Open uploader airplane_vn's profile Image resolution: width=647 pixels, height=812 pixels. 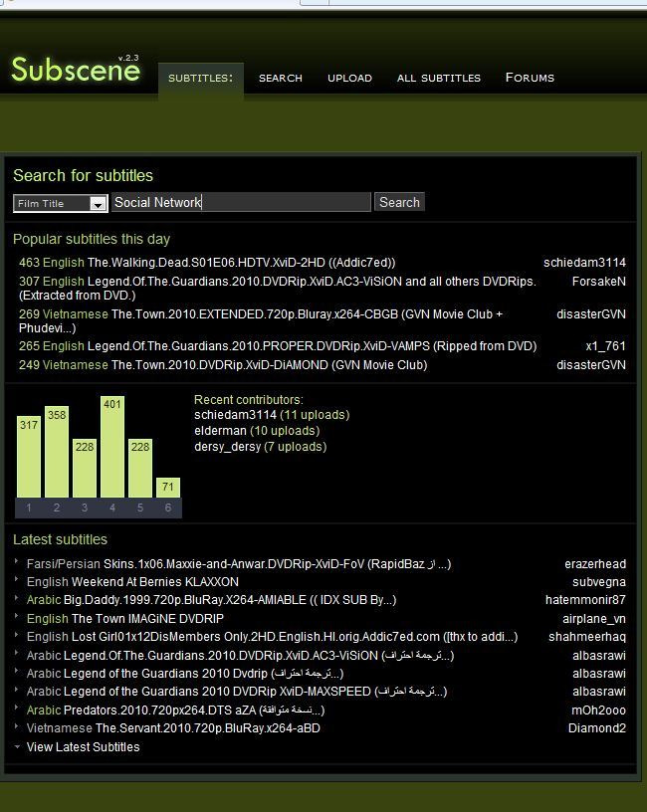(594, 619)
